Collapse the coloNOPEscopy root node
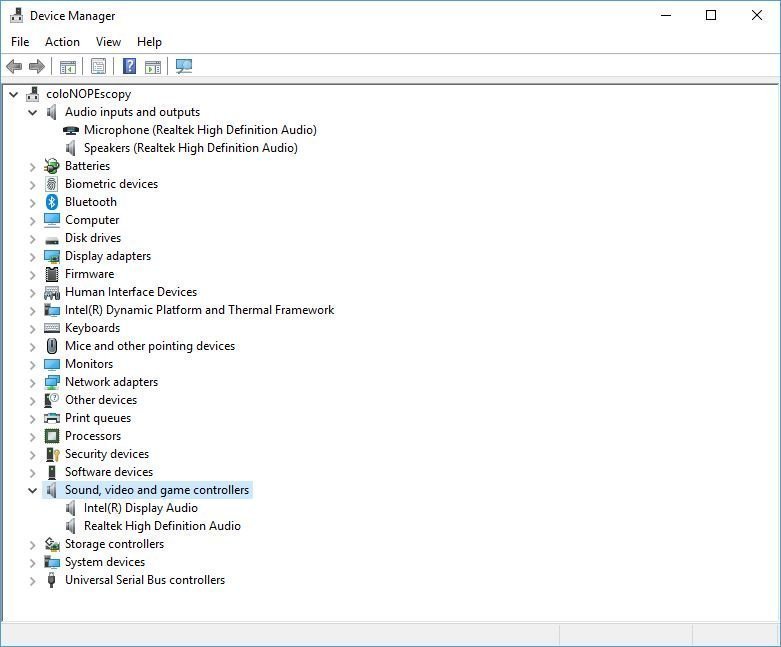Viewport: 781px width, 647px height. point(13,94)
